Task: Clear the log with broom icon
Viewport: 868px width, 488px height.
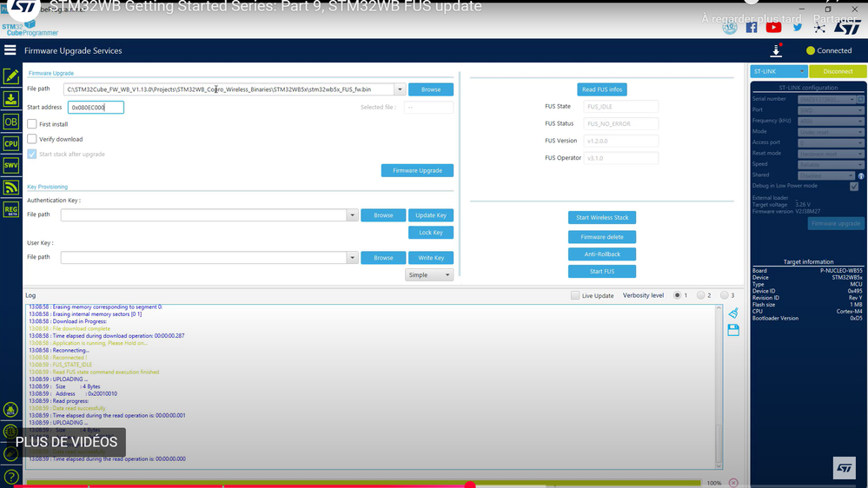Action: click(x=733, y=313)
